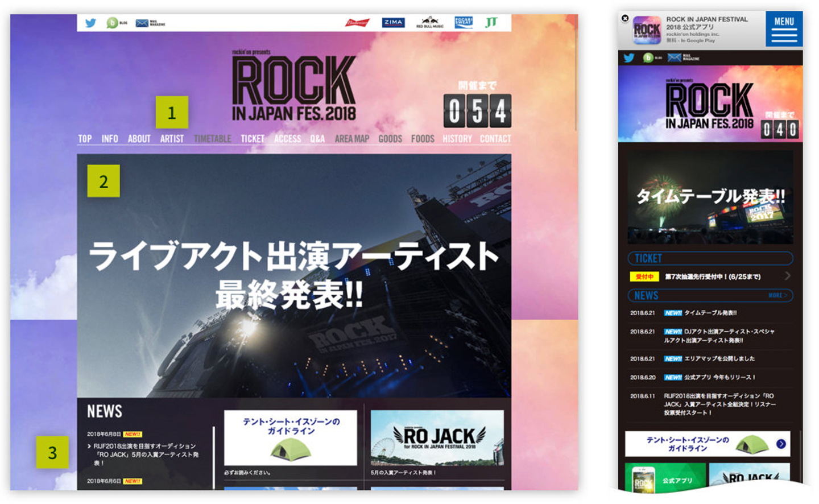The image size is (819, 504).
Task: Open HISTORY in the desktop navigation
Action: pyautogui.click(x=457, y=139)
